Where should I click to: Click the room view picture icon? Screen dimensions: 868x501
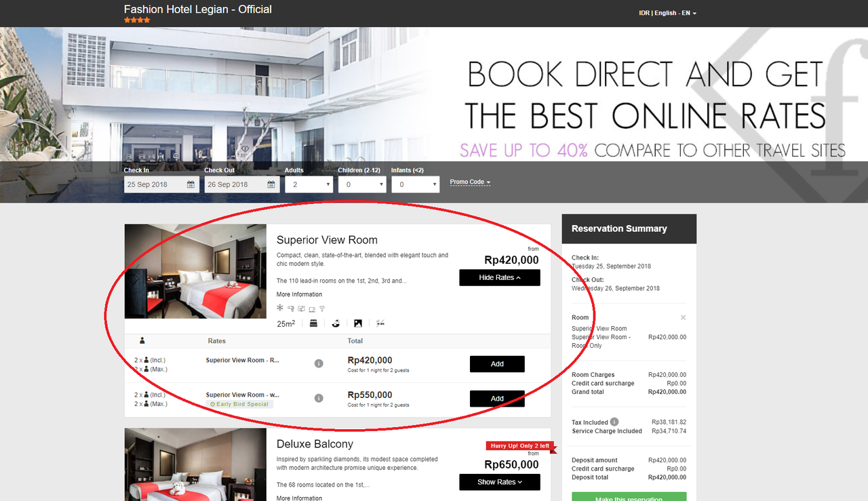click(358, 323)
